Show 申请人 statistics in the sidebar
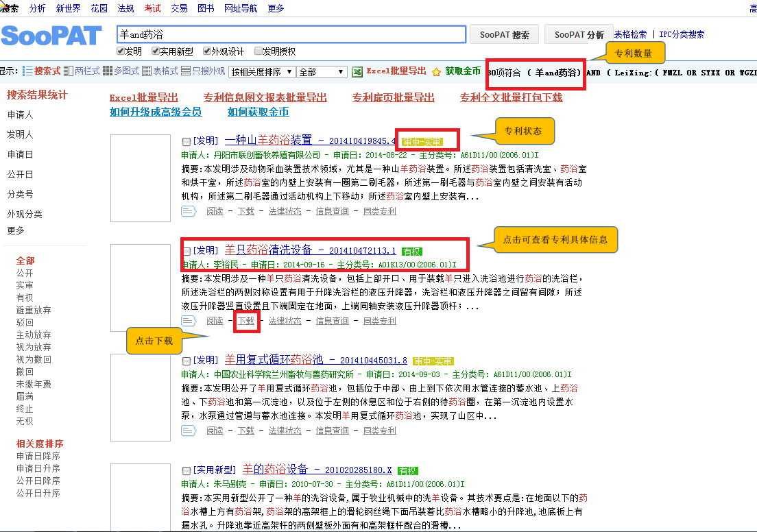This screenshot has height=532, width=757. pos(21,114)
